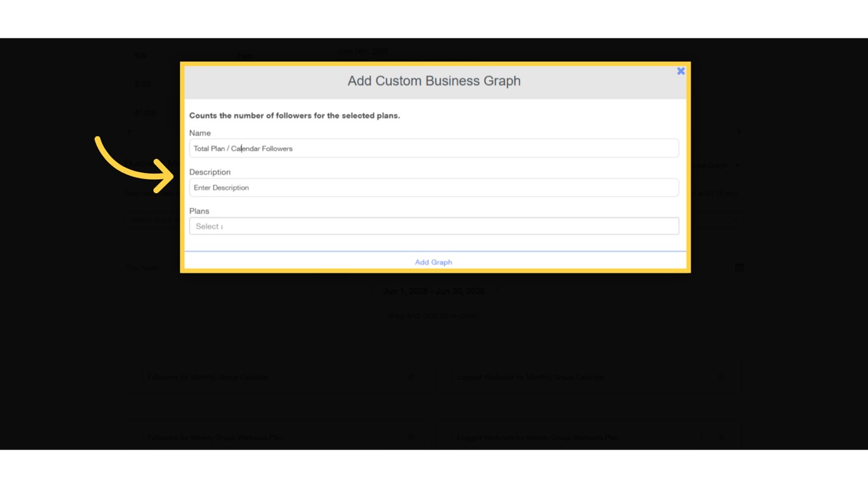Click inside the Name input field

pos(434,148)
